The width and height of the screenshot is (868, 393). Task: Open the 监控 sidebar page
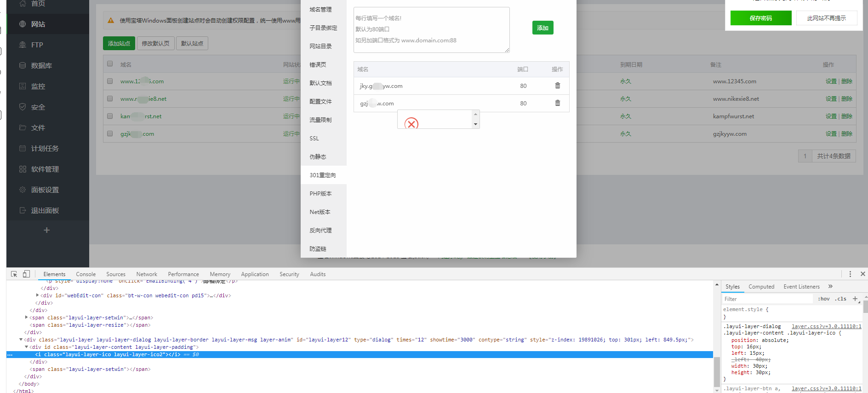click(x=48, y=86)
